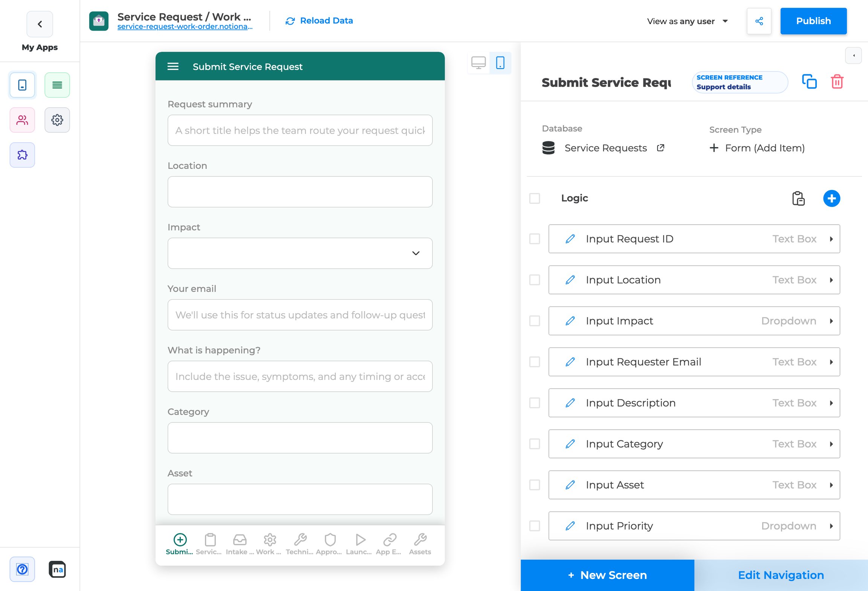Image resolution: width=868 pixels, height=591 pixels.
Task: Open the puzzle integrations icon
Action: pyautogui.click(x=22, y=155)
